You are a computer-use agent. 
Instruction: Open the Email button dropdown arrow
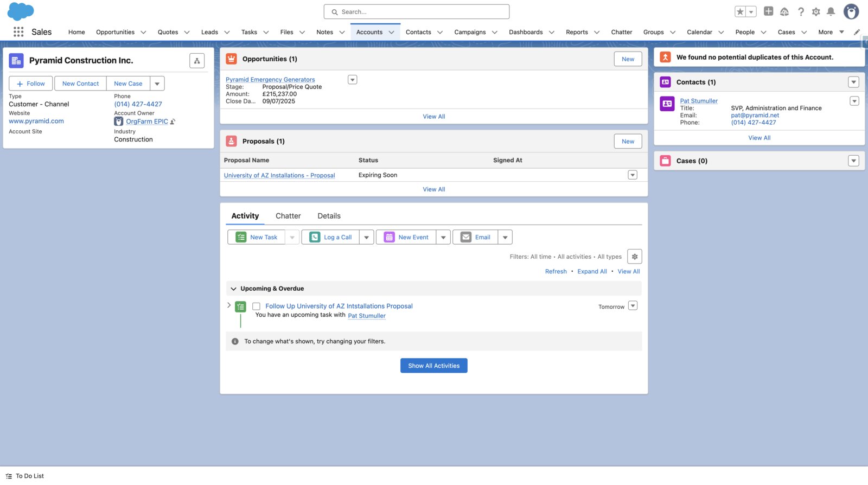coord(505,237)
